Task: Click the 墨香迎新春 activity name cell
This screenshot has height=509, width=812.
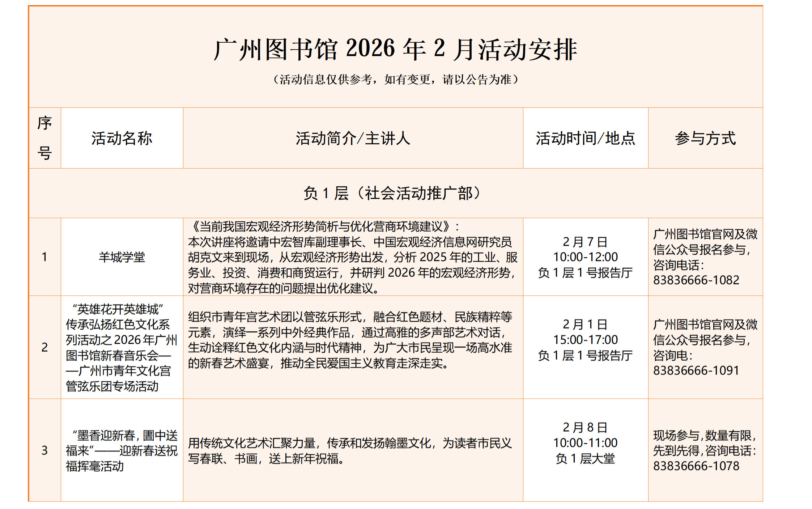Action: coord(122,450)
